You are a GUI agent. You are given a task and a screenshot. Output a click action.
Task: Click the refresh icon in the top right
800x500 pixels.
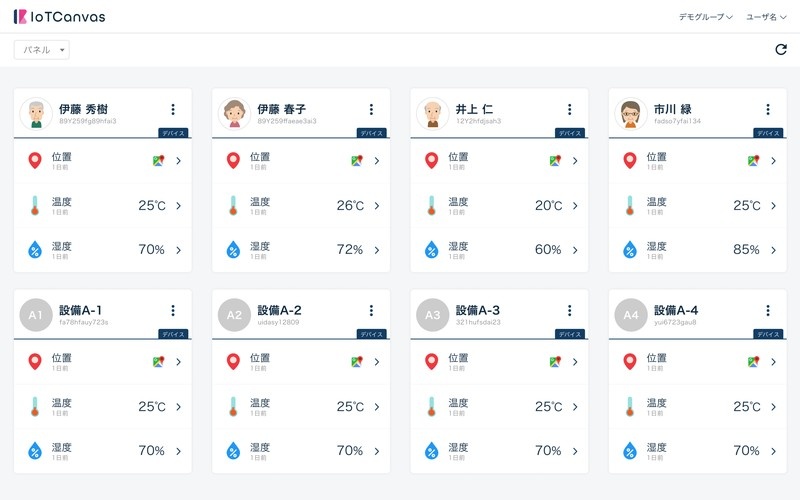[781, 50]
